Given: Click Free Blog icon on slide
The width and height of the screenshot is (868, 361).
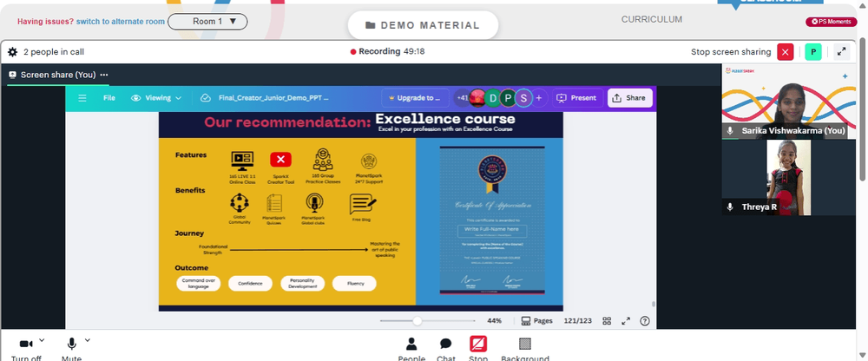Looking at the screenshot, I should pos(363,204).
